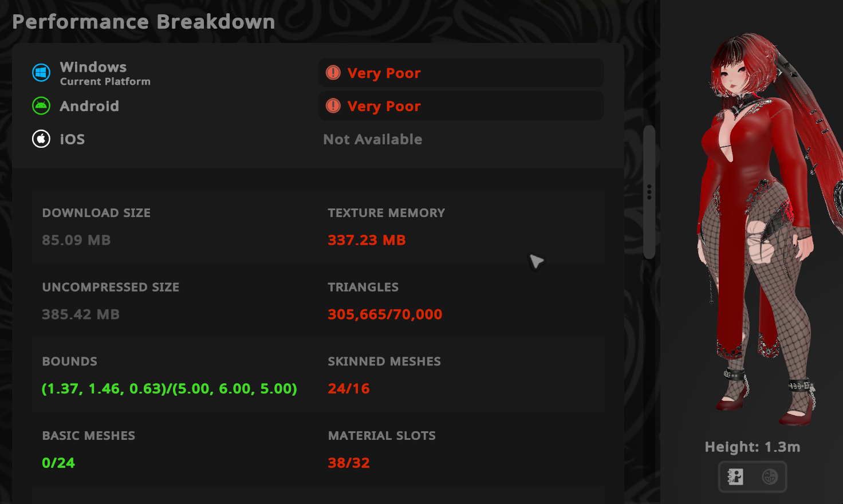Click the Android Very Poor warning icon
This screenshot has height=504, width=843.
pyautogui.click(x=333, y=106)
